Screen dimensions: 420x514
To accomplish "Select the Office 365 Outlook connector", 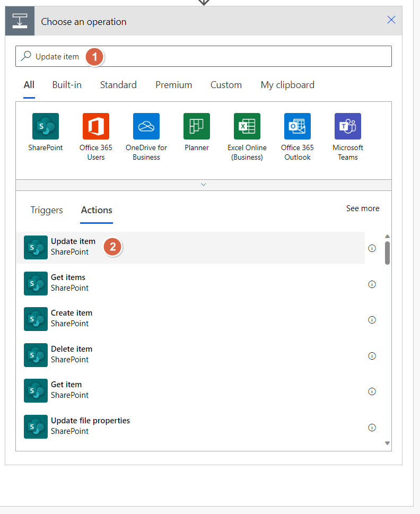I will point(297,126).
